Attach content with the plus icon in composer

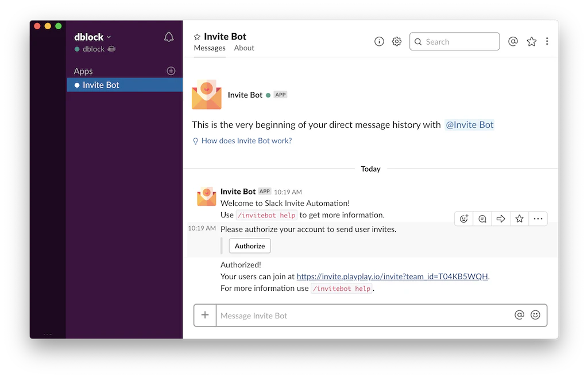point(205,315)
